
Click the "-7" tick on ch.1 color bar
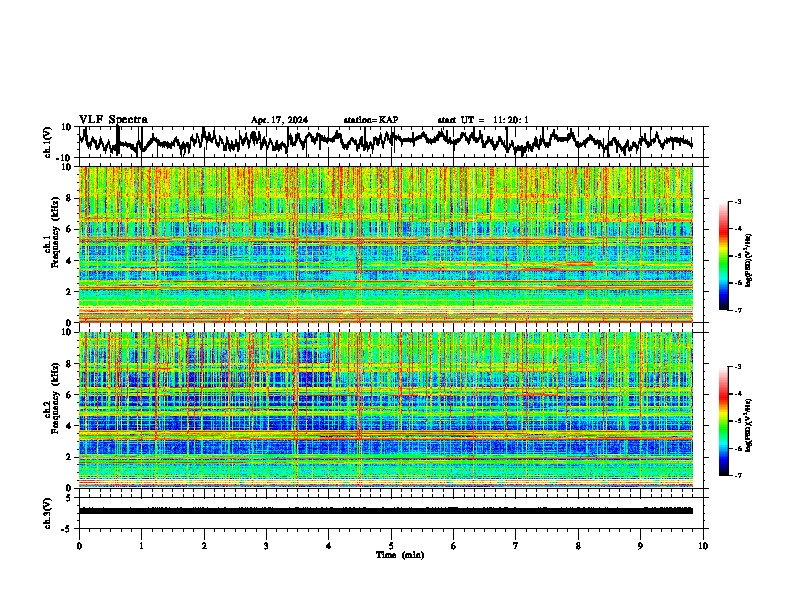pos(738,310)
